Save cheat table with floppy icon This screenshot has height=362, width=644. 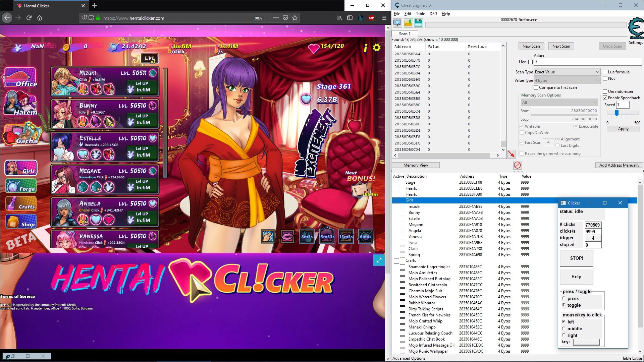click(x=418, y=23)
